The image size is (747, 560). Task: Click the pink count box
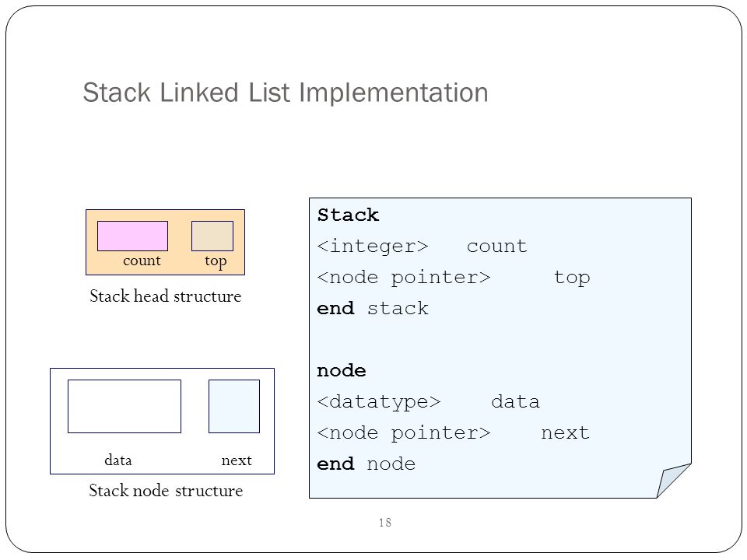coord(132,236)
